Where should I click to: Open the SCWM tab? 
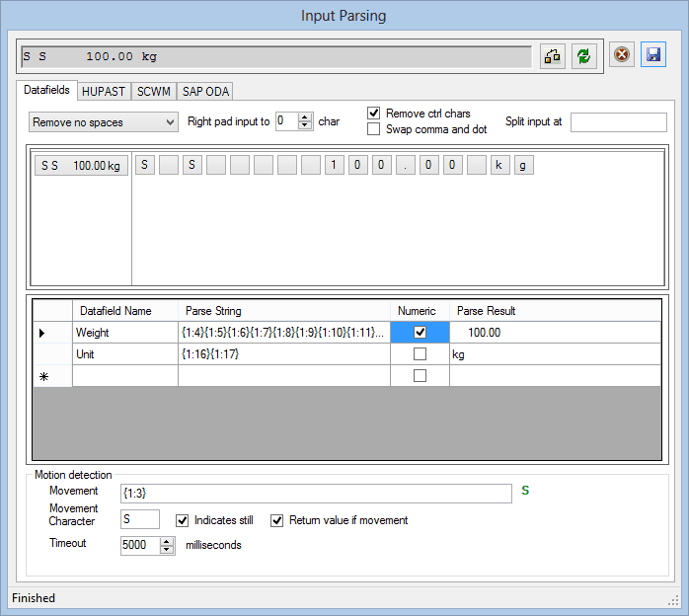click(154, 92)
